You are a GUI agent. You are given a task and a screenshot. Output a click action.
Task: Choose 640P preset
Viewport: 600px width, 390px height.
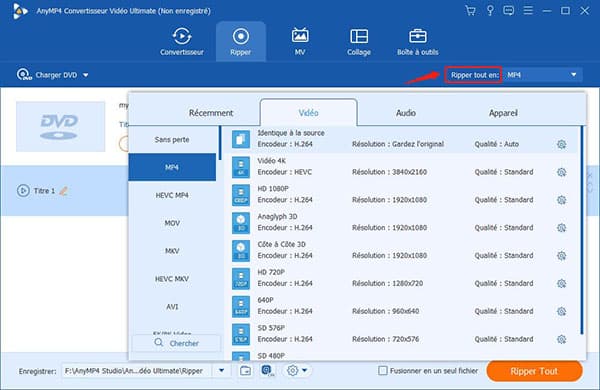(400, 307)
